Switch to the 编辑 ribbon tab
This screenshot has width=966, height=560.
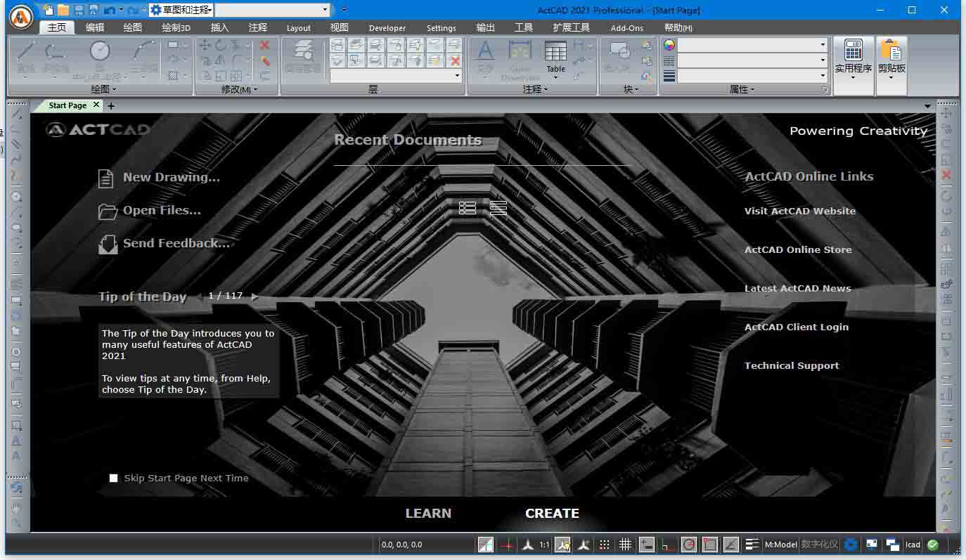95,27
